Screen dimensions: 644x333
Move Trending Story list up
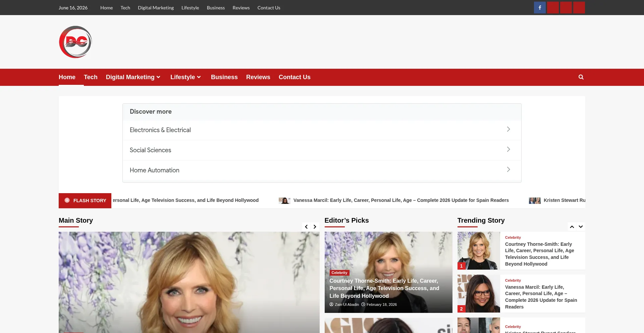572,227
